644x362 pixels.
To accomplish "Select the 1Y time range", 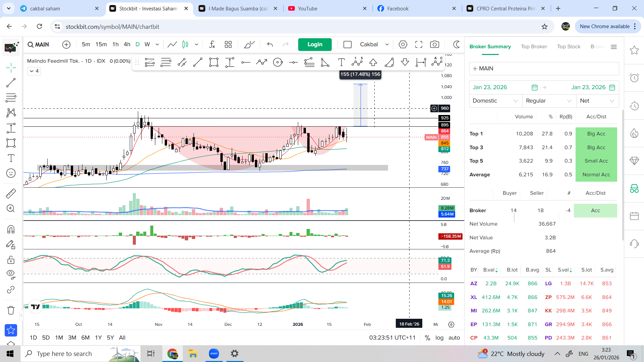I will [x=98, y=338].
